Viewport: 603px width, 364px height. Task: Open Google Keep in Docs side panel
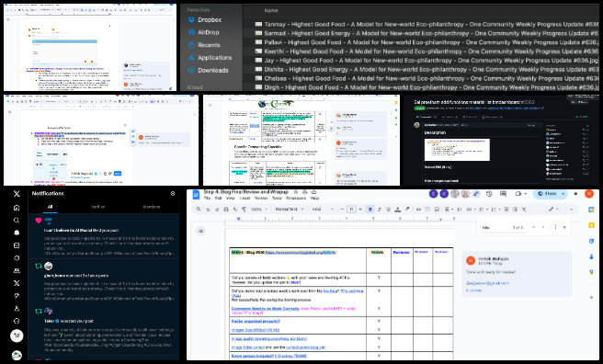coord(591,225)
